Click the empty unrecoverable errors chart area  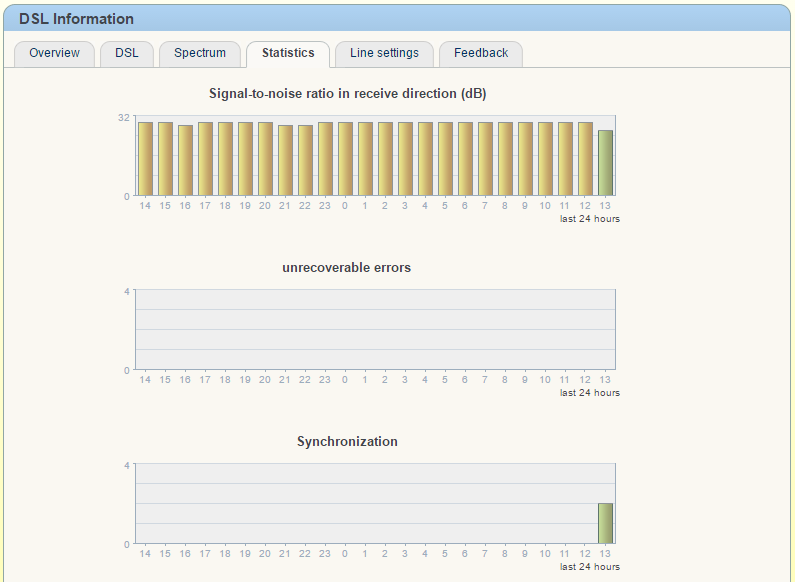point(375,330)
